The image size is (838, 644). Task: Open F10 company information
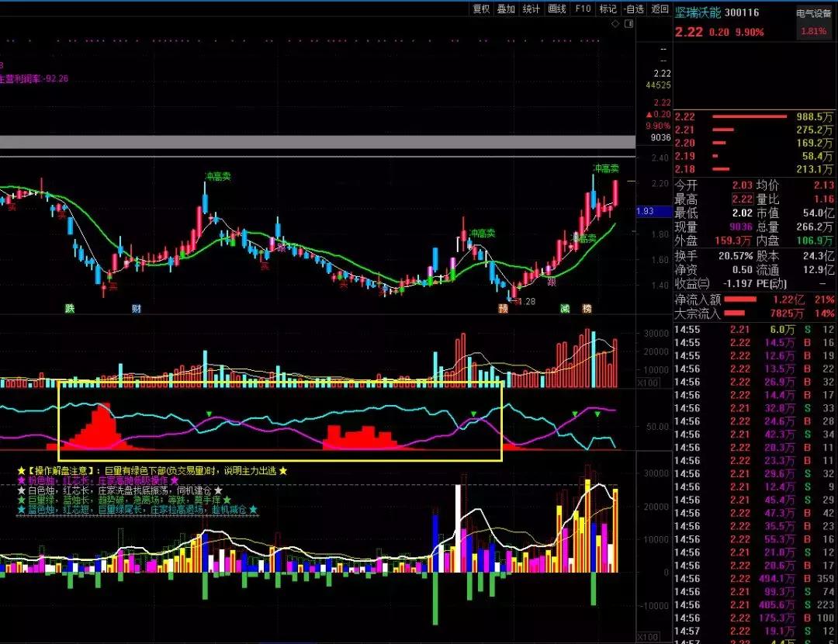pyautogui.click(x=583, y=9)
